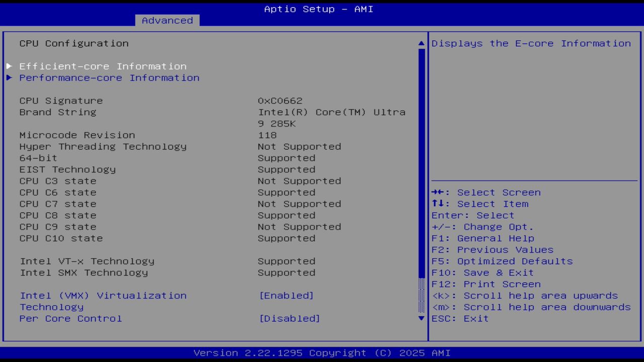Select the CPU Signature entry
644x362 pixels.
pyautogui.click(x=61, y=101)
